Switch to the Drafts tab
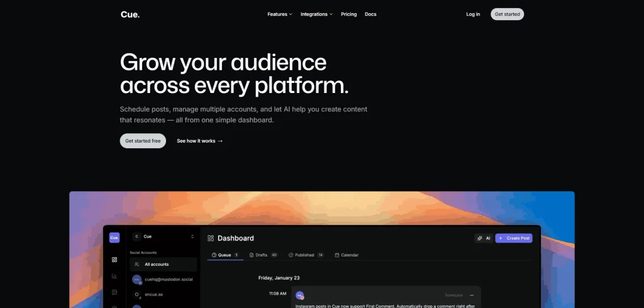Viewport: 644px width, 308px height. pyautogui.click(x=263, y=255)
